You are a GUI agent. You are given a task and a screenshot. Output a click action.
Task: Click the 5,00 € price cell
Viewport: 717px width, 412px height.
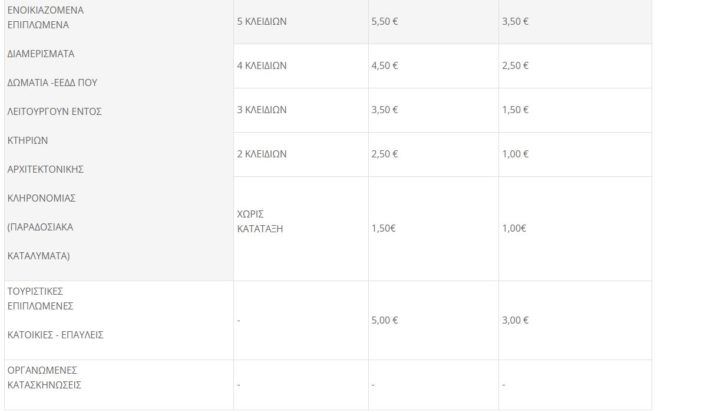click(x=385, y=320)
